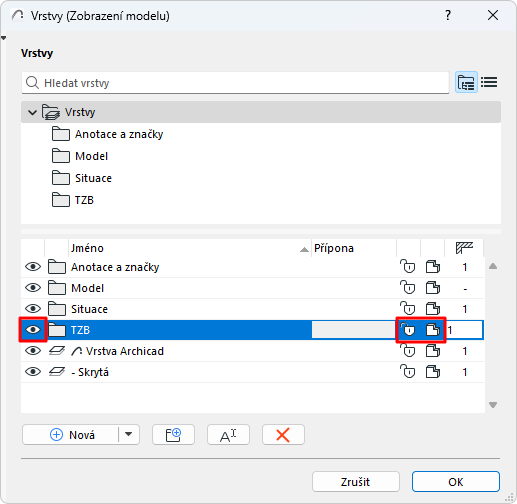Toggle lock icon on Model row
This screenshot has height=504, width=517.
[408, 288]
